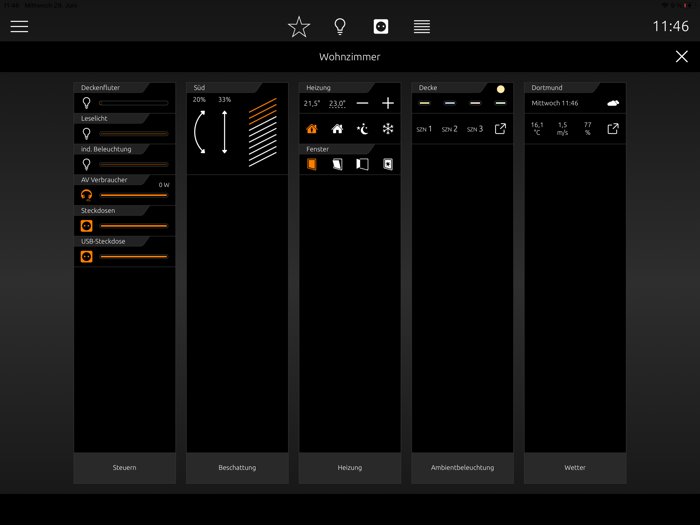Image resolution: width=700 pixels, height=525 pixels.
Task: Choose the yellow Decke color bar
Action: coord(425,103)
